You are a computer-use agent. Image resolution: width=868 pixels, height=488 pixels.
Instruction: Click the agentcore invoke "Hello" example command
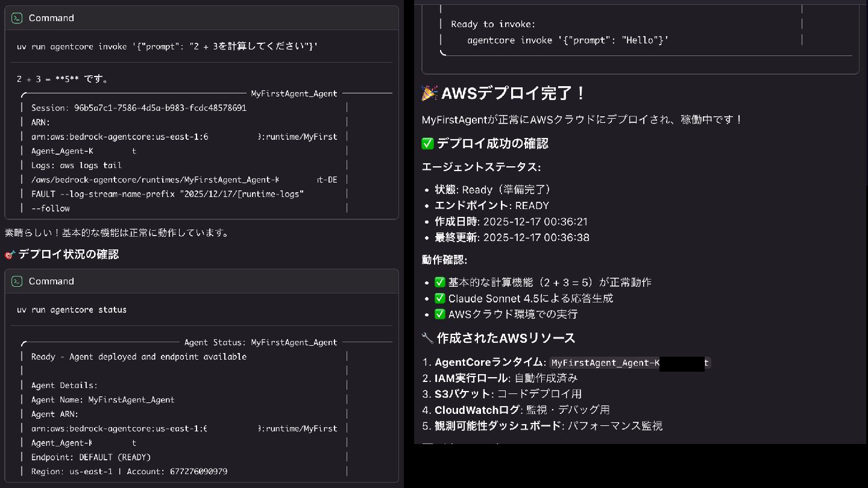point(567,40)
